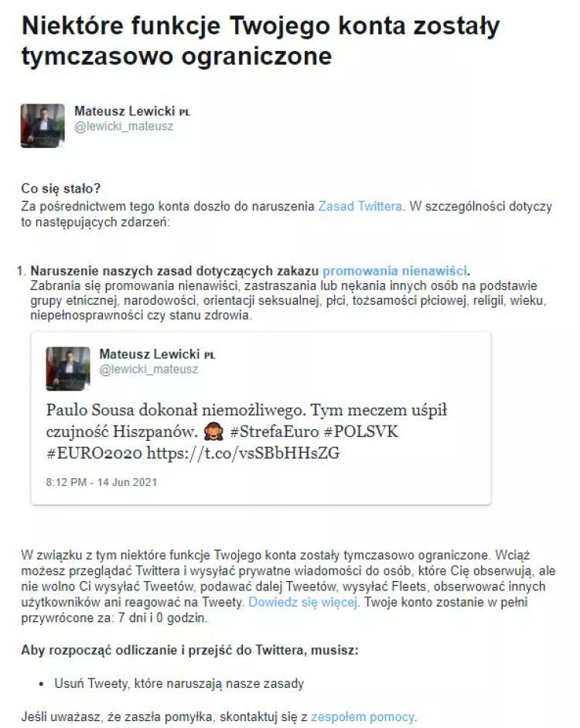Click the tweet timestamp 8:12 PM - 14 Jun 2021
This screenshot has width=580, height=728.
[x=101, y=482]
